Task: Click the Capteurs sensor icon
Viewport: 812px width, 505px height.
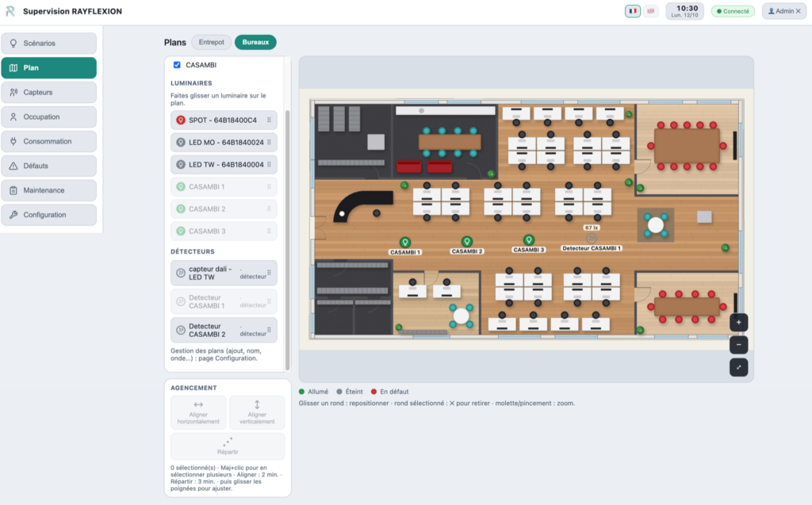Action: 13,92
